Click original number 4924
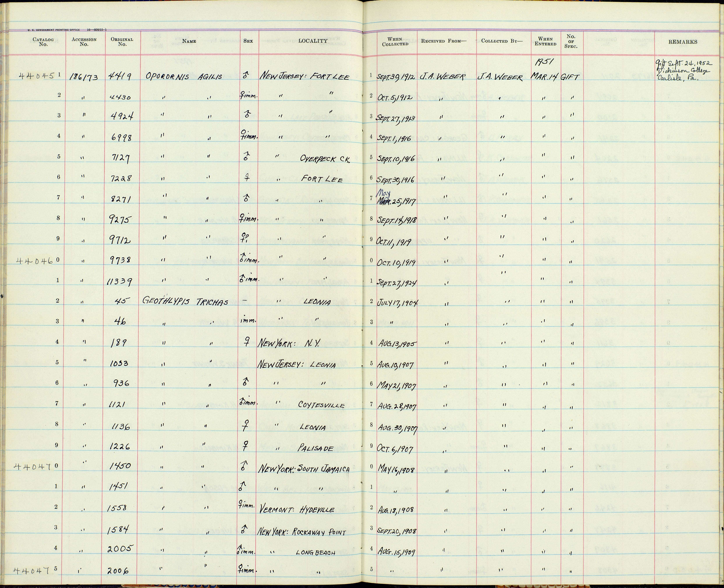Image resolution: width=724 pixels, height=588 pixels. coord(122,116)
